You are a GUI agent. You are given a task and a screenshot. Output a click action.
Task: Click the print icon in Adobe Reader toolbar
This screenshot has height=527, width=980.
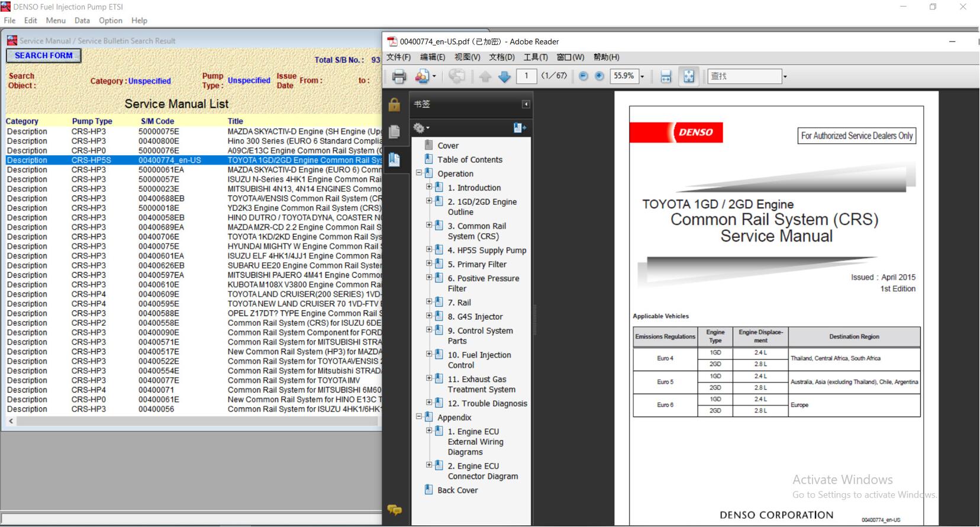(399, 76)
